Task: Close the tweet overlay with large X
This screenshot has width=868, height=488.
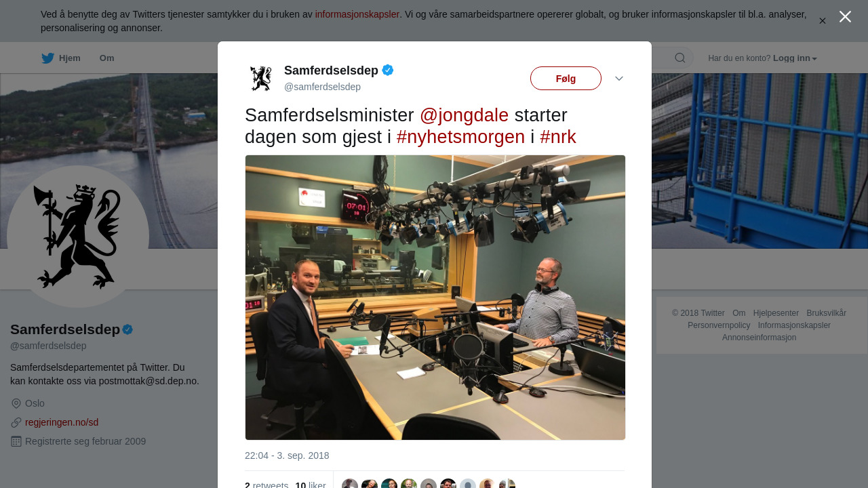Action: (845, 16)
